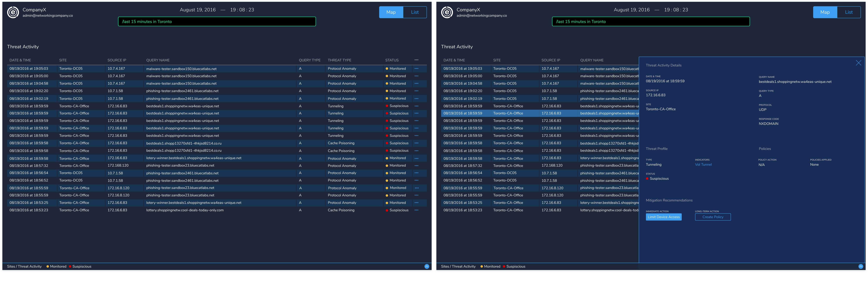Open the actions menu for the phishing-tester.sandbox2461 row
The image size is (868, 284).
click(416, 91)
